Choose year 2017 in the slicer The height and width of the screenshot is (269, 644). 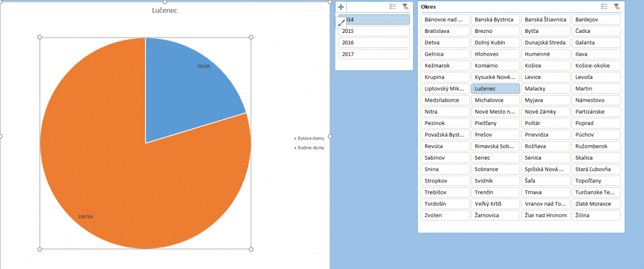(374, 54)
